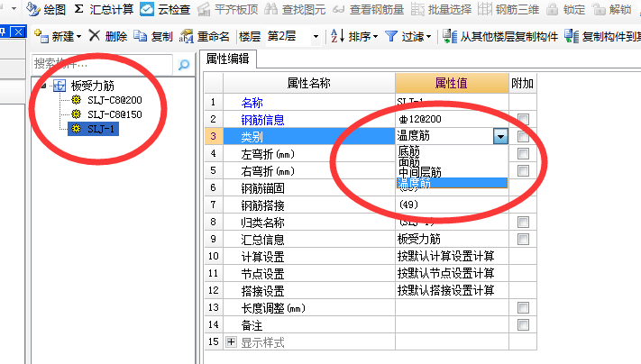641x364 pixels.
Task: Open the 过滤 filter dropdown
Action: pyautogui.click(x=428, y=37)
